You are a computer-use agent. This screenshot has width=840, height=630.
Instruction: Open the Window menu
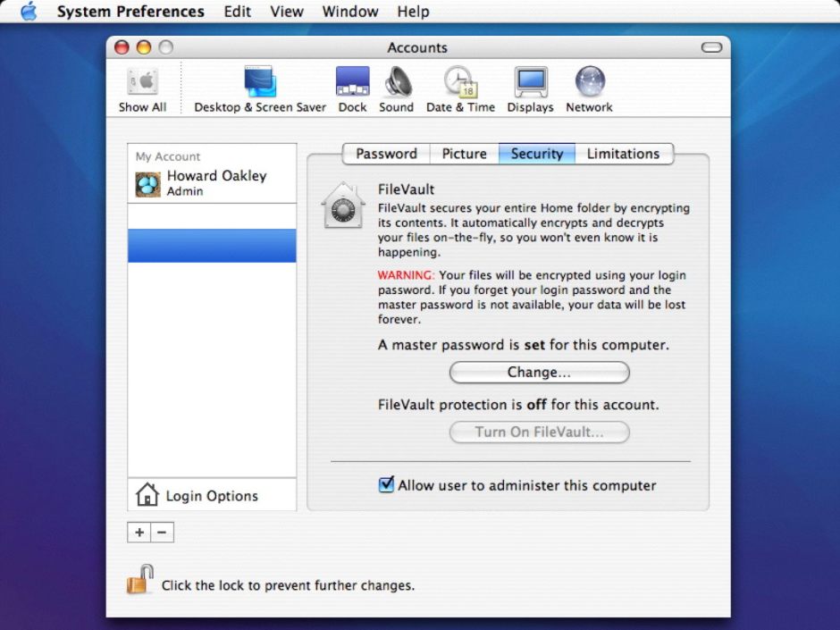[349, 12]
